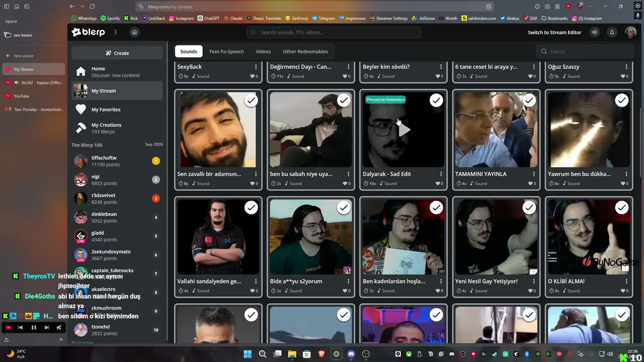Play the Dalyarak - Sad Edit sound
The image size is (644, 362).
point(404,130)
